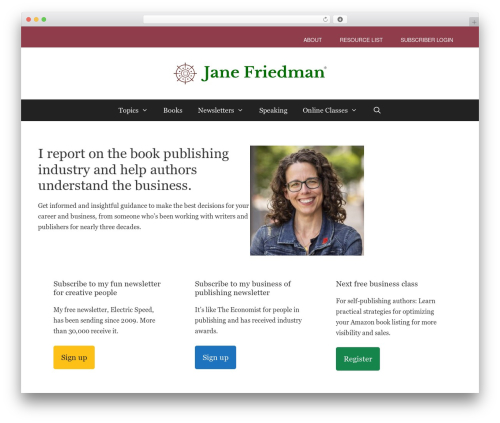Open the Online Classes menu item
The image size is (500, 423).
[x=325, y=110]
